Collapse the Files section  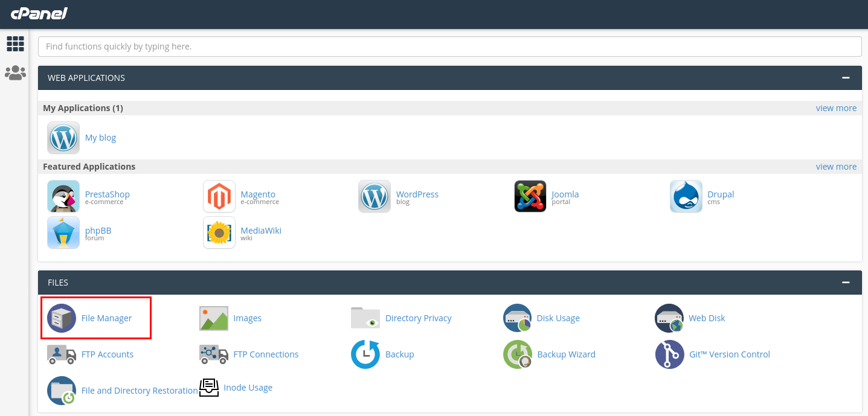pos(846,283)
